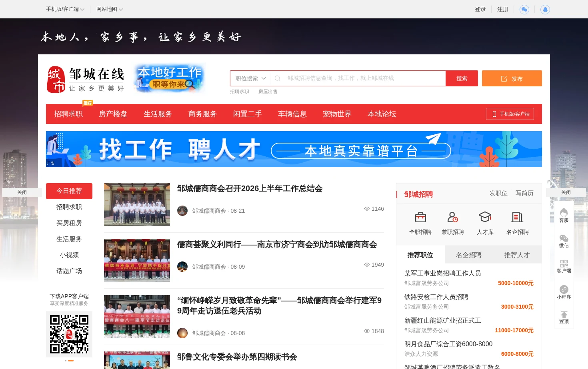Click the 手机版/客户端 button in red nav bar

pyautogui.click(x=510, y=114)
